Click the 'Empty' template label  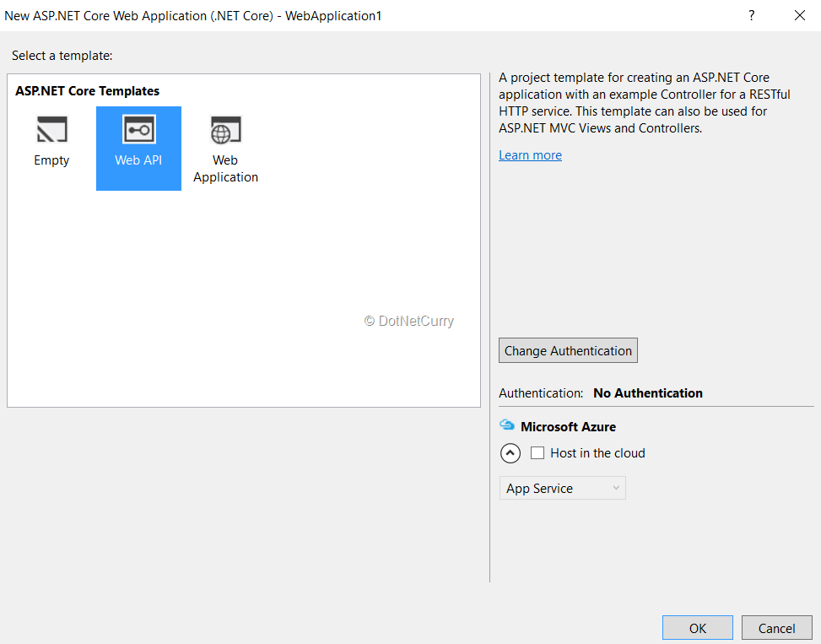click(51, 160)
